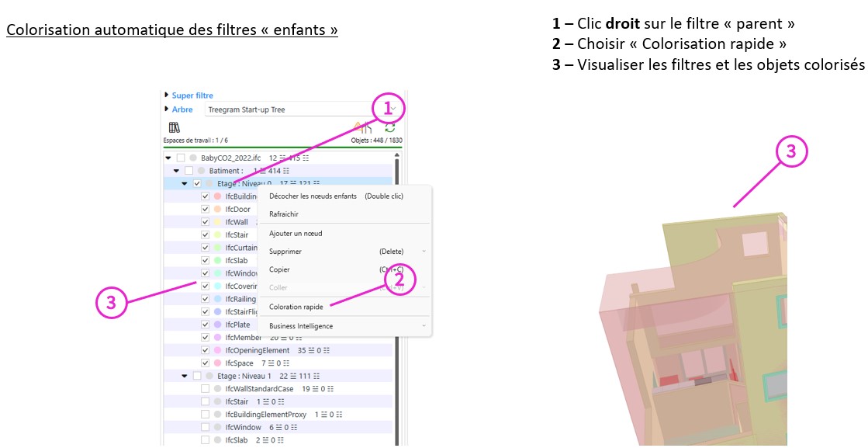Choose Coloration rapide from context menu
The width and height of the screenshot is (868, 448).
click(296, 307)
